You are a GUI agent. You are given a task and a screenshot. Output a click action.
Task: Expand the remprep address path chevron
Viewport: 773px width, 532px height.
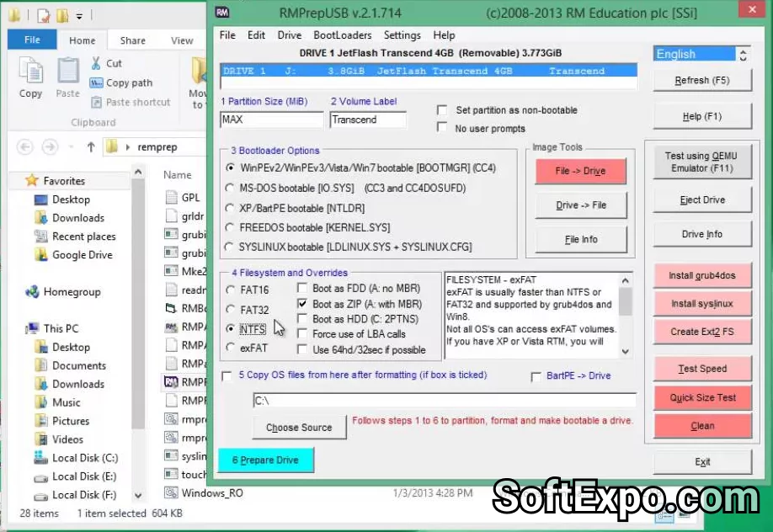coord(128,147)
